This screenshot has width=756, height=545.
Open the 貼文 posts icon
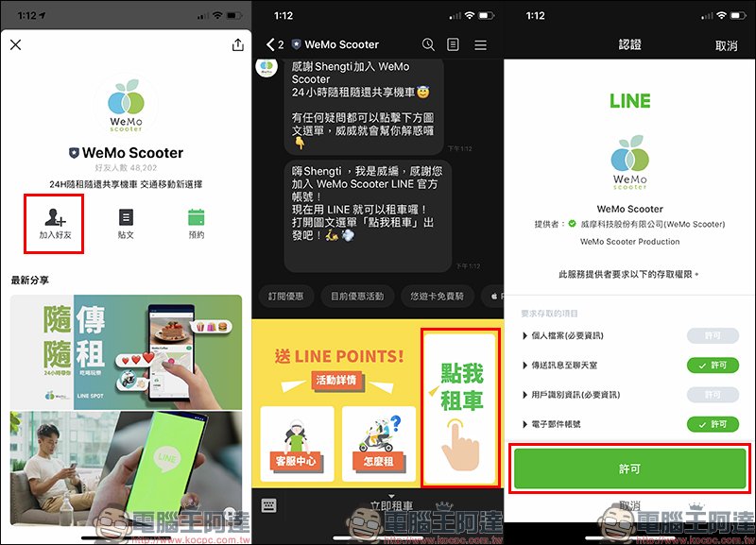(126, 223)
